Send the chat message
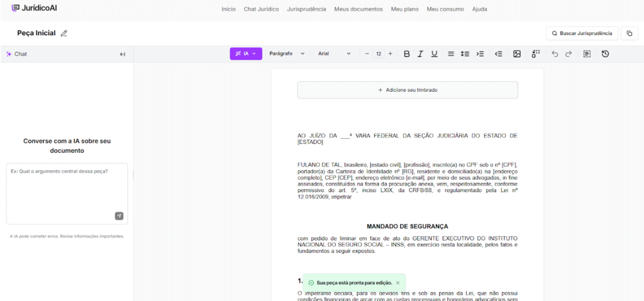 point(119,216)
